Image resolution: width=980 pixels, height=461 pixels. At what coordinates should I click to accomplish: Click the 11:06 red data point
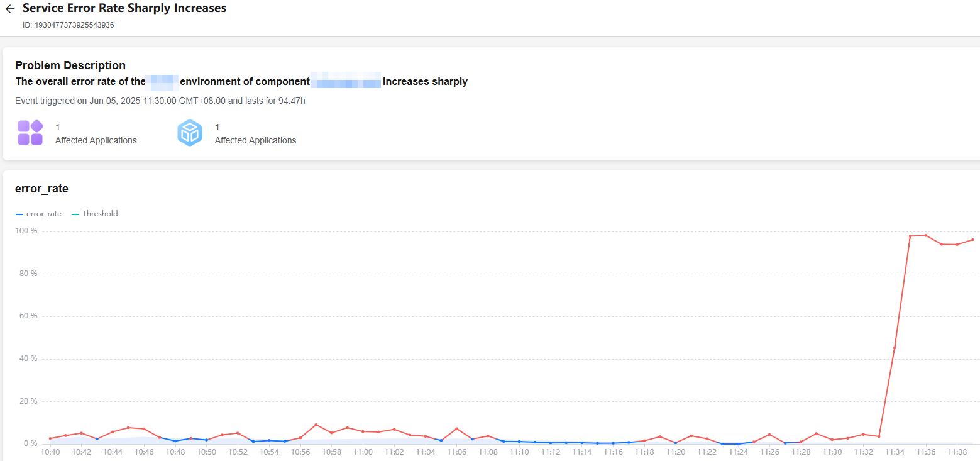point(457,429)
